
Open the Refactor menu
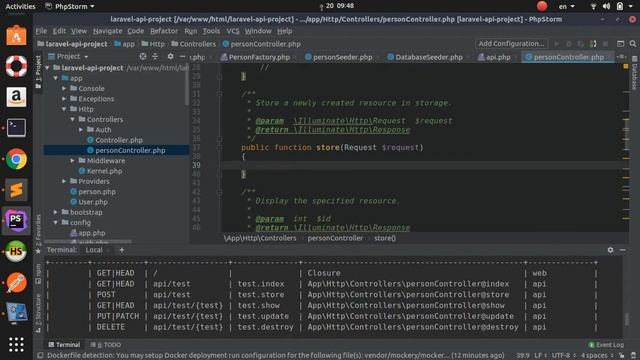(x=164, y=31)
